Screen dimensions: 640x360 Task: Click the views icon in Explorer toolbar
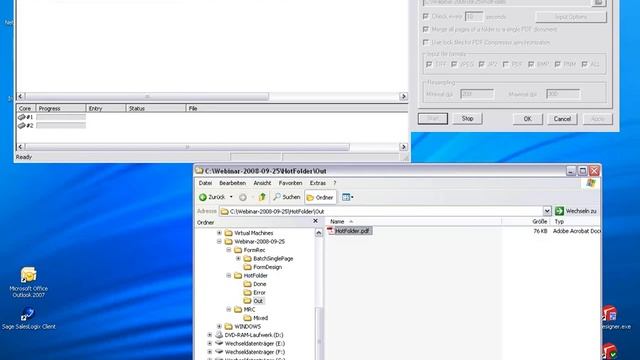[x=346, y=197]
